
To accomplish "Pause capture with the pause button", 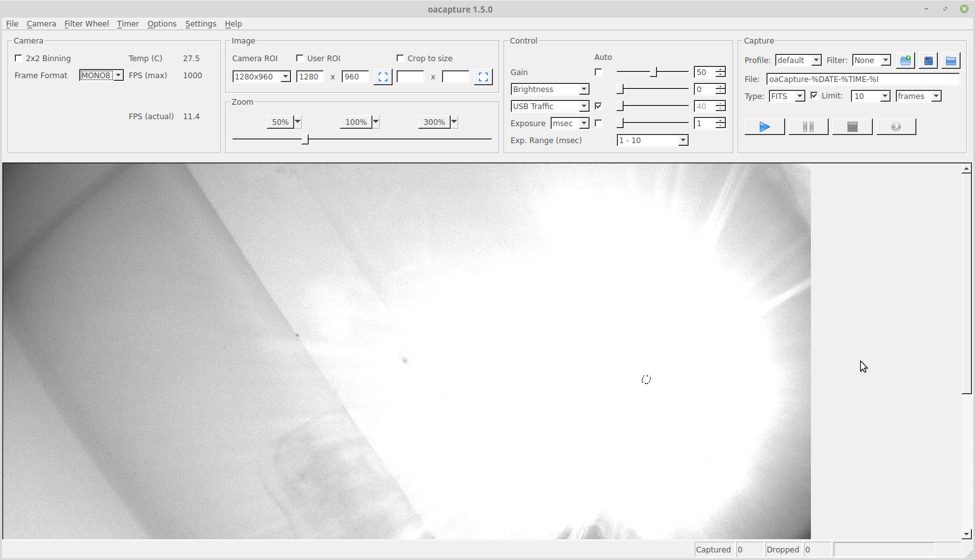I will pyautogui.click(x=808, y=127).
